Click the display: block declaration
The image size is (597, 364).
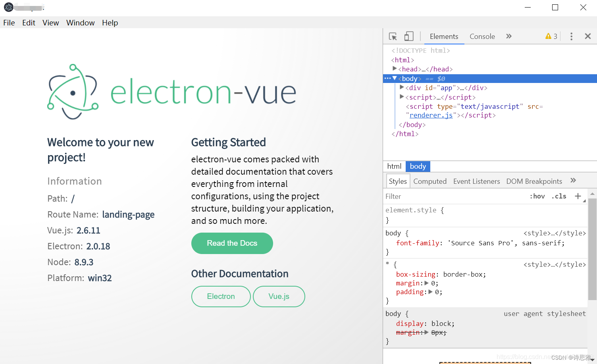(x=425, y=324)
